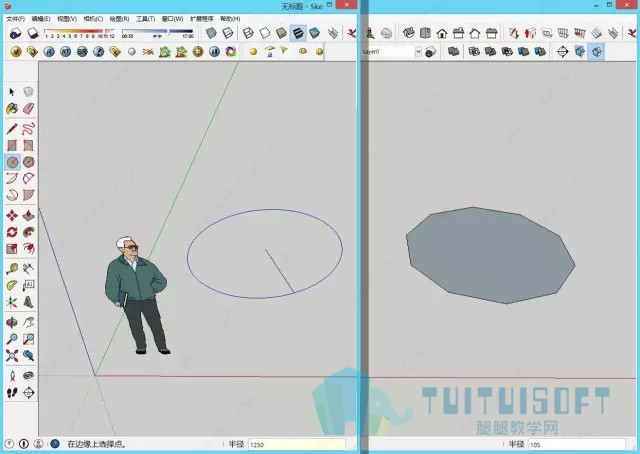Select the Offset tool
This screenshot has width=640, height=454.
coord(28,248)
